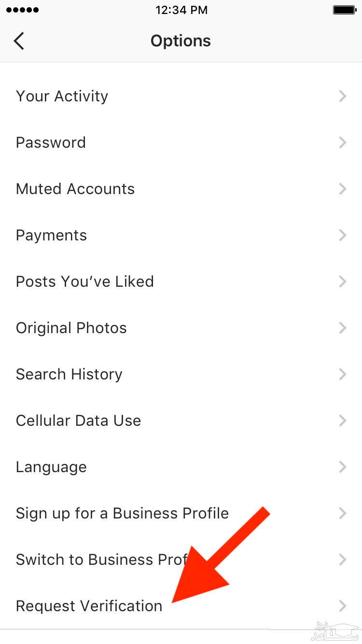Screen dimensions: 362x644
Task: Tap Switch to Business Profile
Action: point(101,560)
